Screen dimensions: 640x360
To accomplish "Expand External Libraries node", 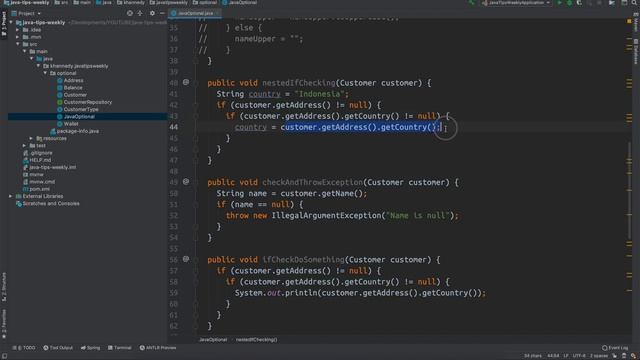I will [11, 196].
